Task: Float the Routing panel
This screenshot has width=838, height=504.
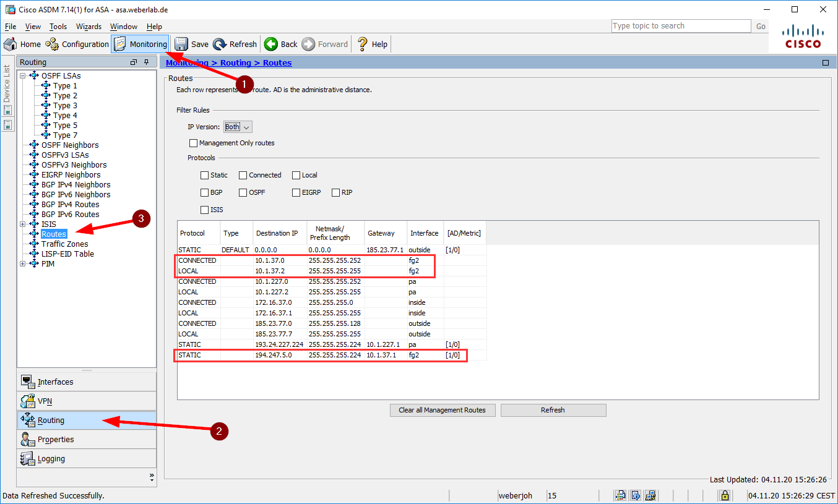Action: (x=134, y=62)
